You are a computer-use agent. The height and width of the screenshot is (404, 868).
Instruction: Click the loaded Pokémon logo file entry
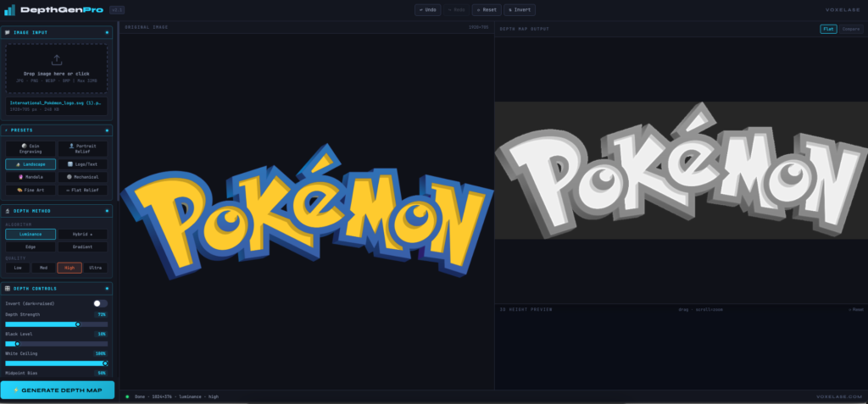[57, 105]
